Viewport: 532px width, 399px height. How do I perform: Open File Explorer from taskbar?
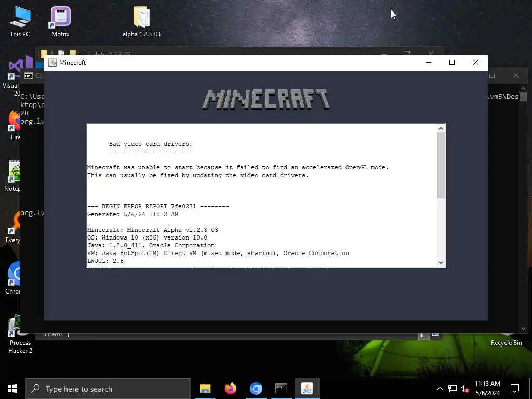point(205,389)
